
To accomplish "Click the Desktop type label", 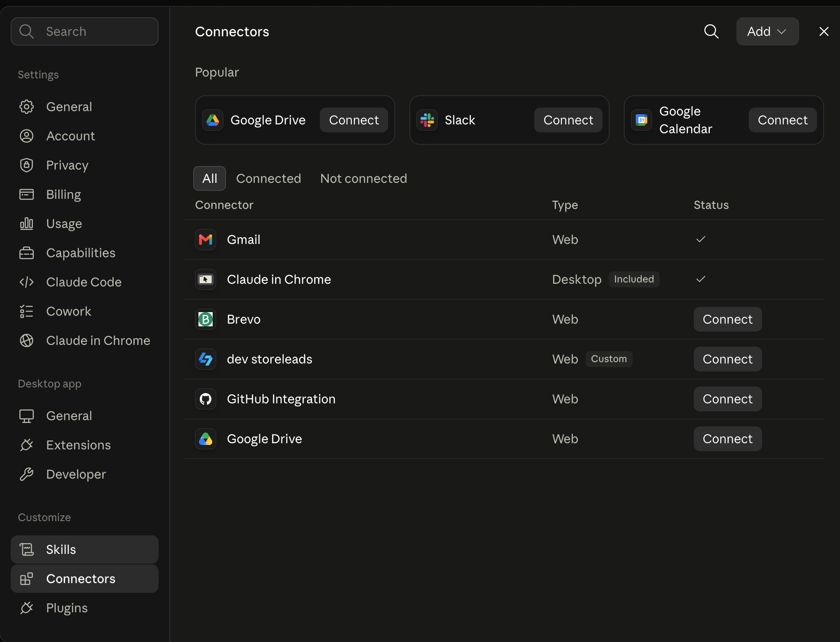I will click(576, 279).
